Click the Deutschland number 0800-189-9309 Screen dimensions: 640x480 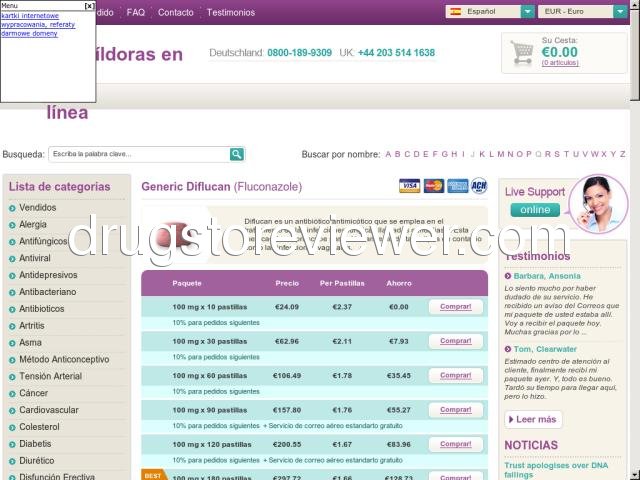pyautogui.click(x=300, y=53)
